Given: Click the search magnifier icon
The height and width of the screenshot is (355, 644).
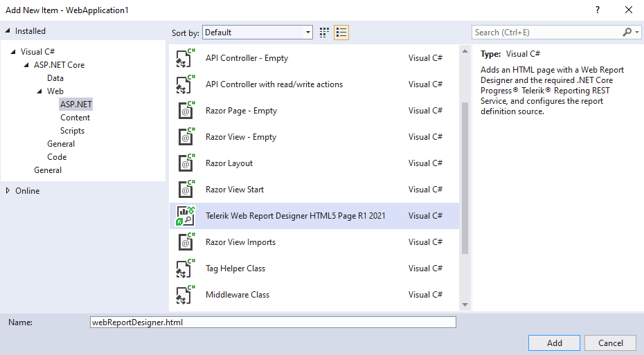Looking at the screenshot, I should click(x=627, y=32).
